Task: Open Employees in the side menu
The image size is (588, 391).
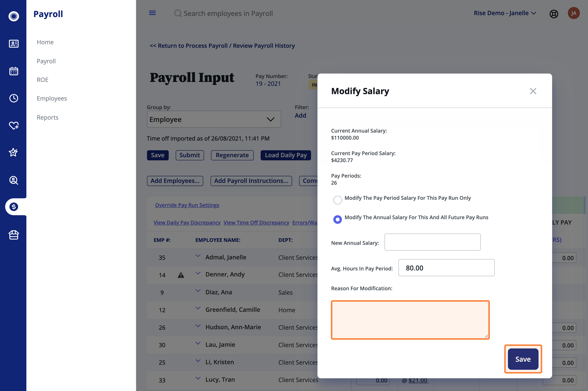Action: point(52,98)
